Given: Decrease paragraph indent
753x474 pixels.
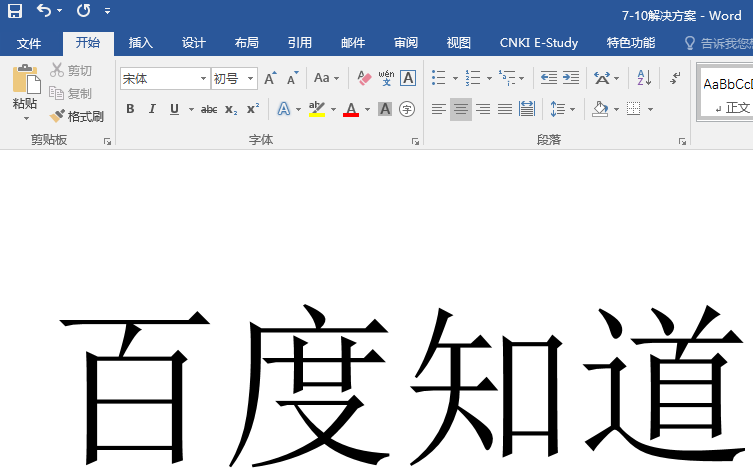Looking at the screenshot, I should (548, 78).
